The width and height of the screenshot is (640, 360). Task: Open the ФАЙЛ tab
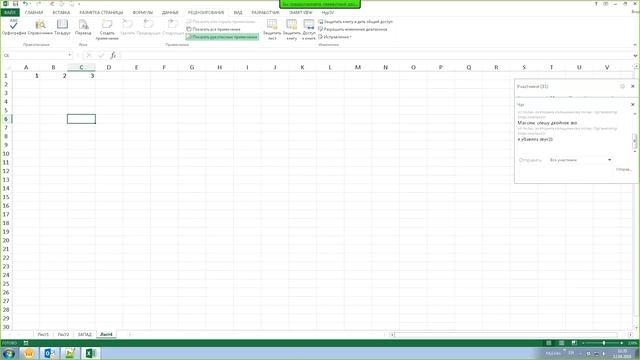pos(10,13)
